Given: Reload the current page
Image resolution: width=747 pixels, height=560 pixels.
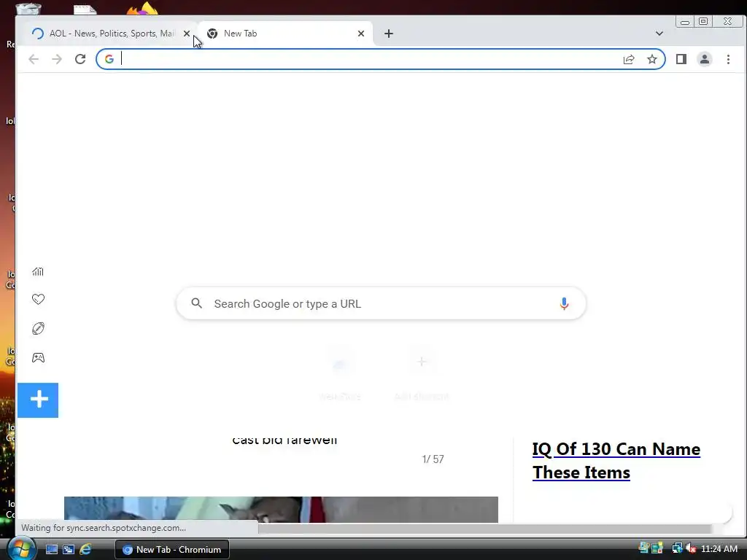Looking at the screenshot, I should (80, 59).
